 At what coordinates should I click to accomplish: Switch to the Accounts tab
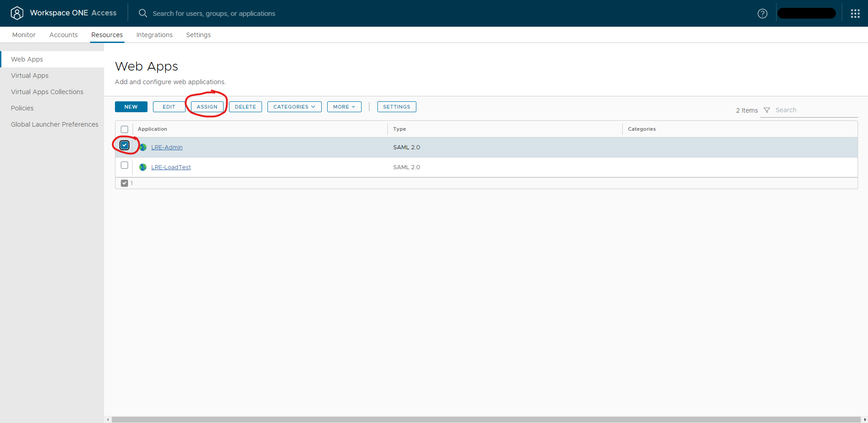(63, 35)
